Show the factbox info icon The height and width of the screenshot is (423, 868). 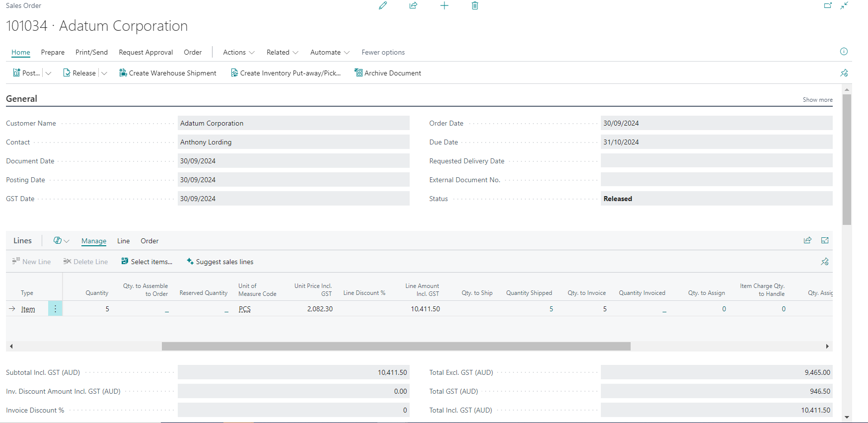click(x=844, y=52)
